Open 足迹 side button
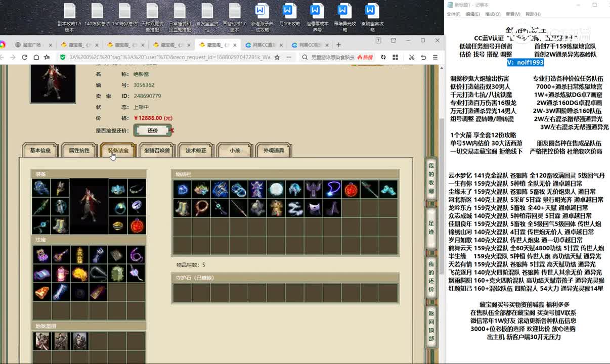The height and width of the screenshot is (364, 610). coord(431,228)
